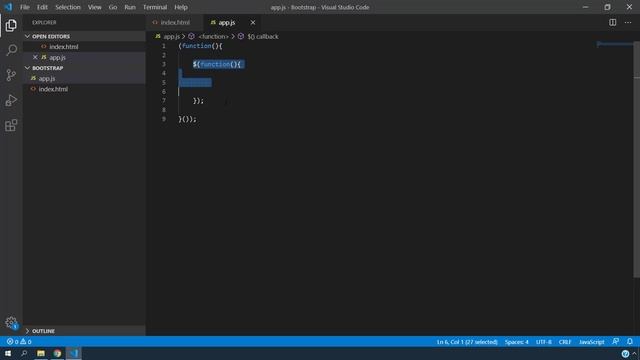Open Chrome from the taskbar
The height and width of the screenshot is (360, 640).
57,353
